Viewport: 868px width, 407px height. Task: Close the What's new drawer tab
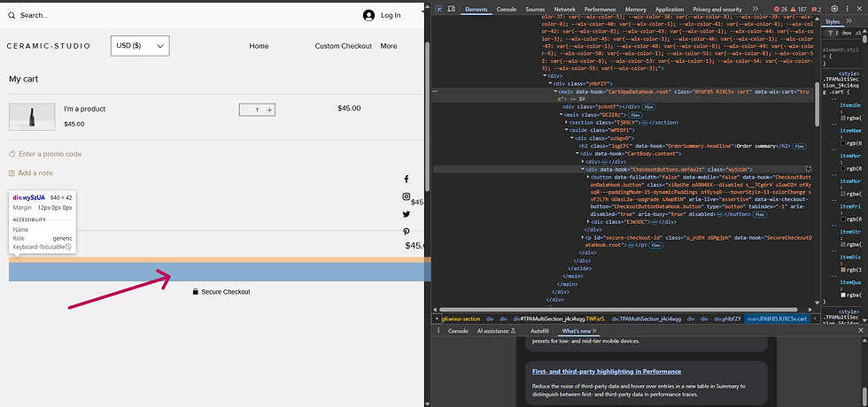(x=594, y=331)
